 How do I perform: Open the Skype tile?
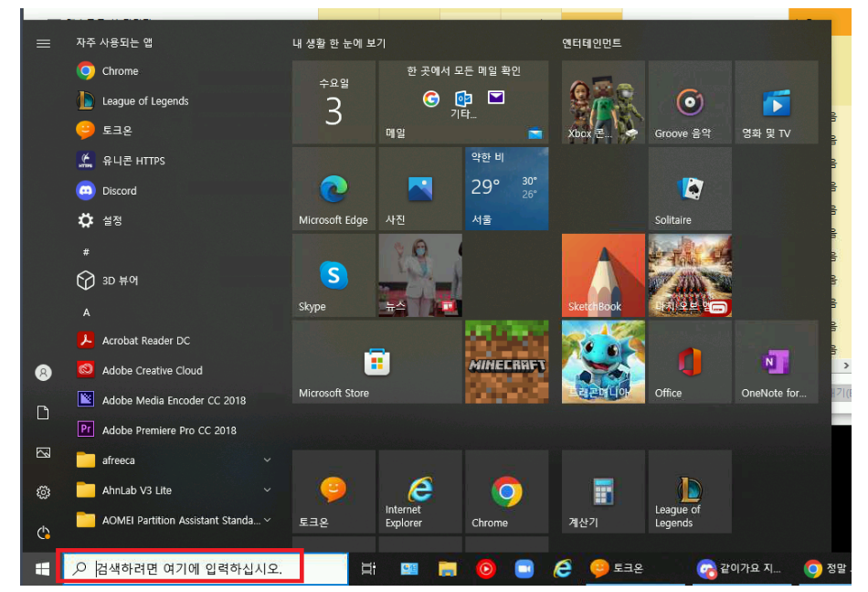click(333, 275)
